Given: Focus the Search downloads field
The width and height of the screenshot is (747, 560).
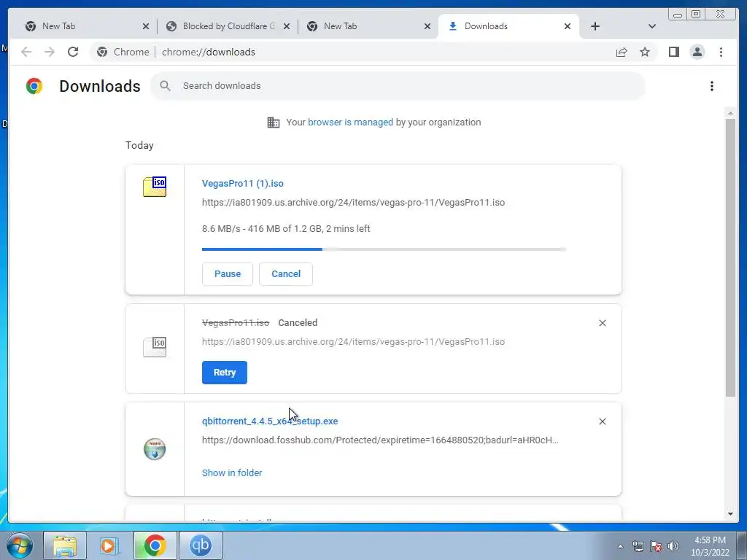Looking at the screenshot, I should (398, 86).
